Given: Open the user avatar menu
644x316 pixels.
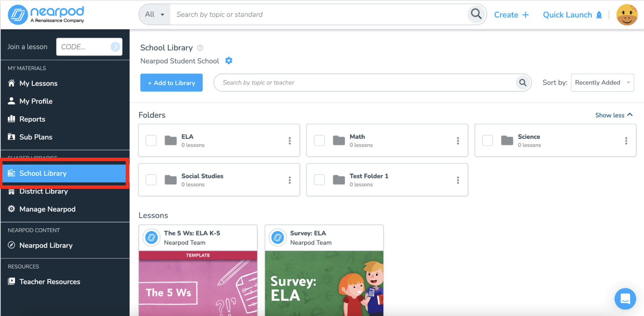Looking at the screenshot, I should coord(627,15).
